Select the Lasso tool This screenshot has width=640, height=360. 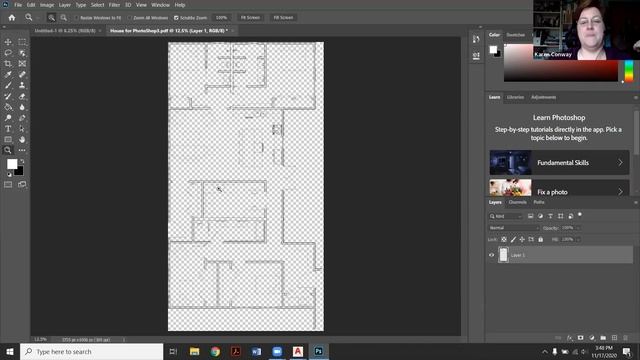point(8,53)
